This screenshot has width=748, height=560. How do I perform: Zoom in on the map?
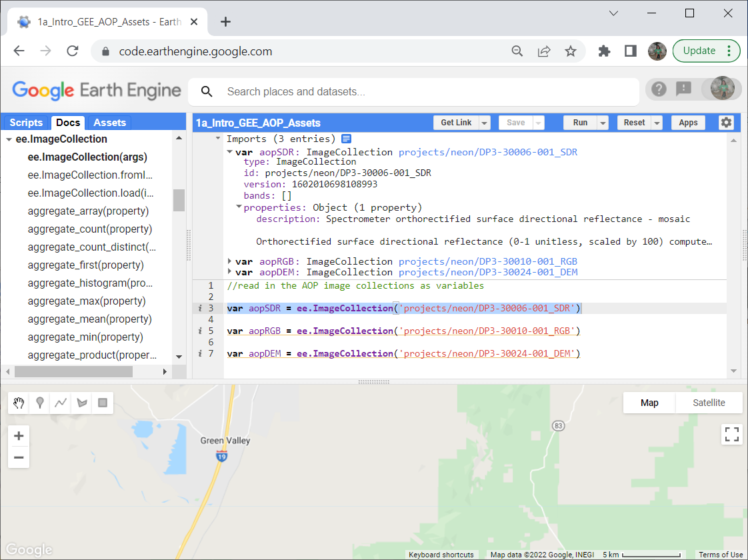coord(19,436)
